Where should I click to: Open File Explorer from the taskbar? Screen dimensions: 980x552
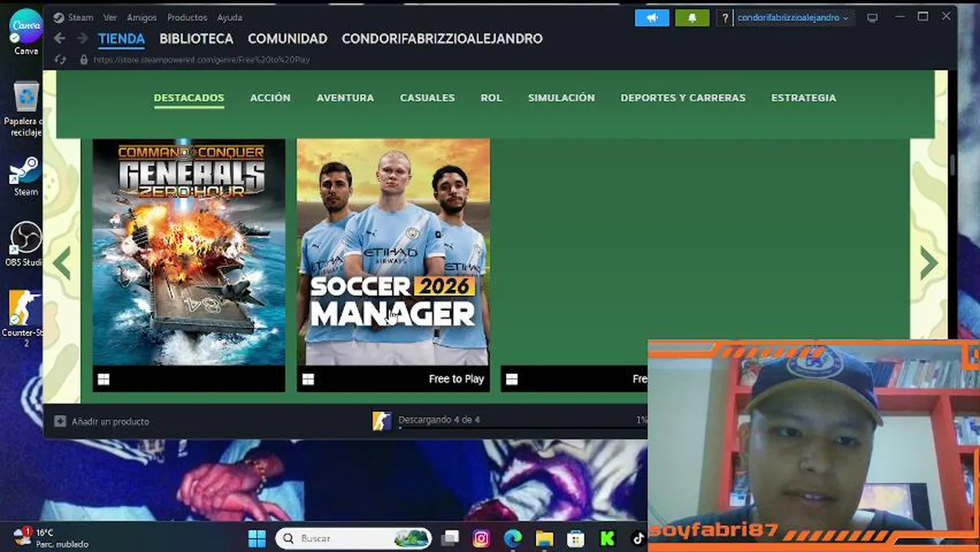pos(544,538)
